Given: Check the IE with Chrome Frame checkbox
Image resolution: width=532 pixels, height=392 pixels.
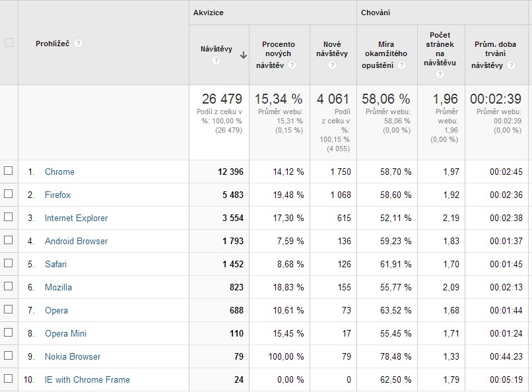Looking at the screenshot, I should pos(8,378).
